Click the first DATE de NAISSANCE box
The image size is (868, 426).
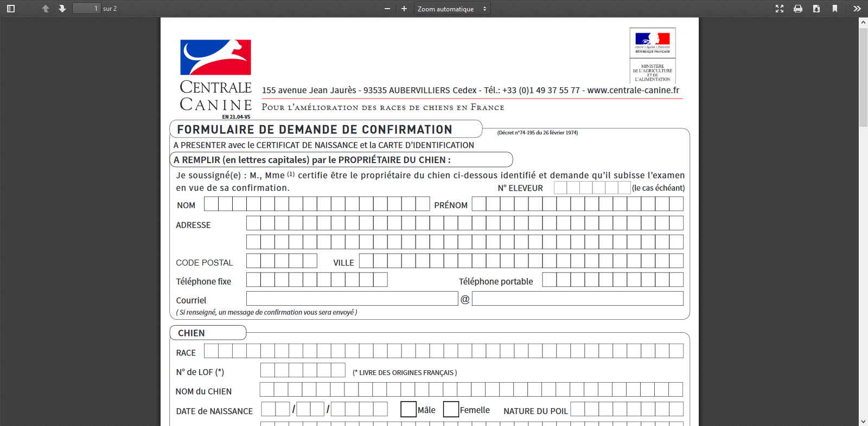(x=269, y=409)
